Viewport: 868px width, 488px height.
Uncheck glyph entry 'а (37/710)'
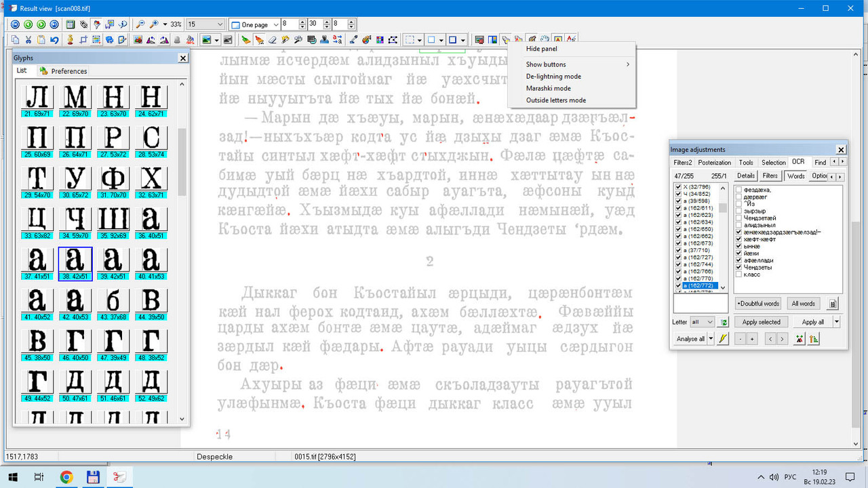coord(679,250)
